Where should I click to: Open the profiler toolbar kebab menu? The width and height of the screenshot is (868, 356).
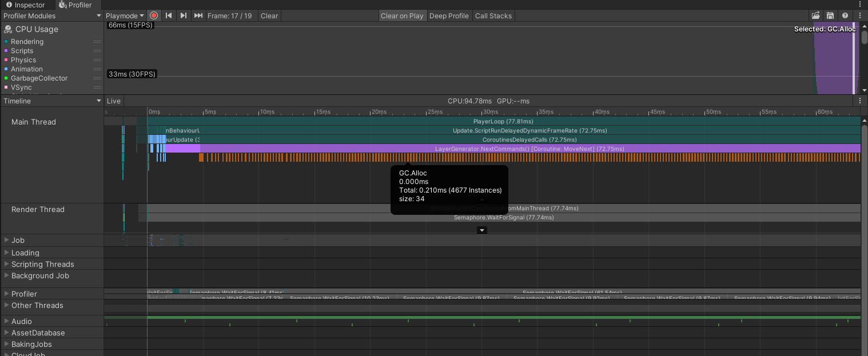859,15
